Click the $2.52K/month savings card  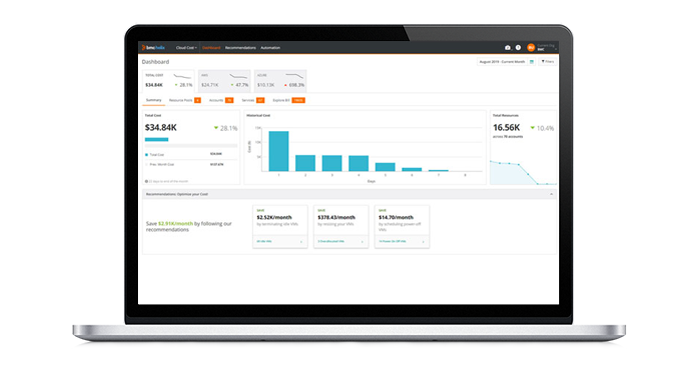click(280, 227)
